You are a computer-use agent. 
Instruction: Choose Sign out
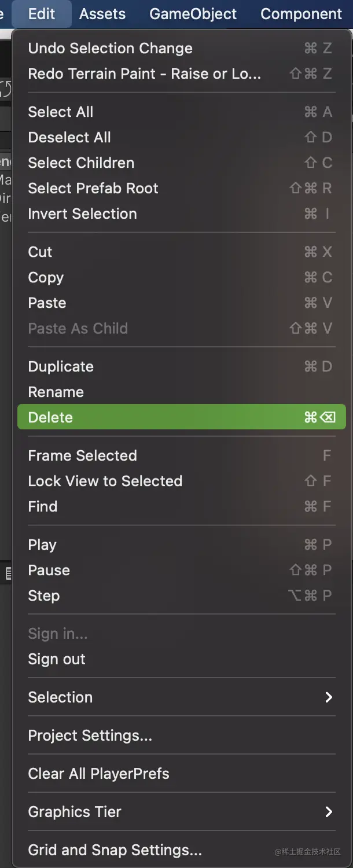(57, 659)
